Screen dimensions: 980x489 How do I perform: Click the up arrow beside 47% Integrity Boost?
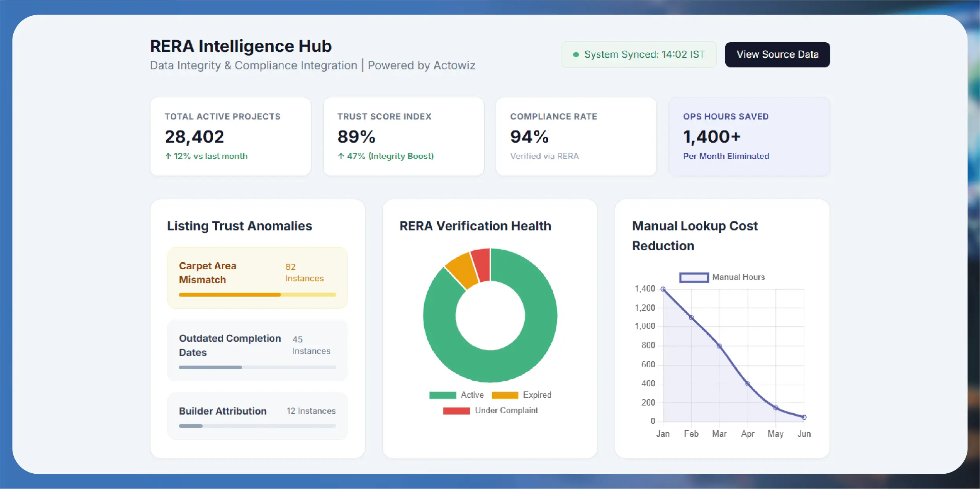point(341,156)
